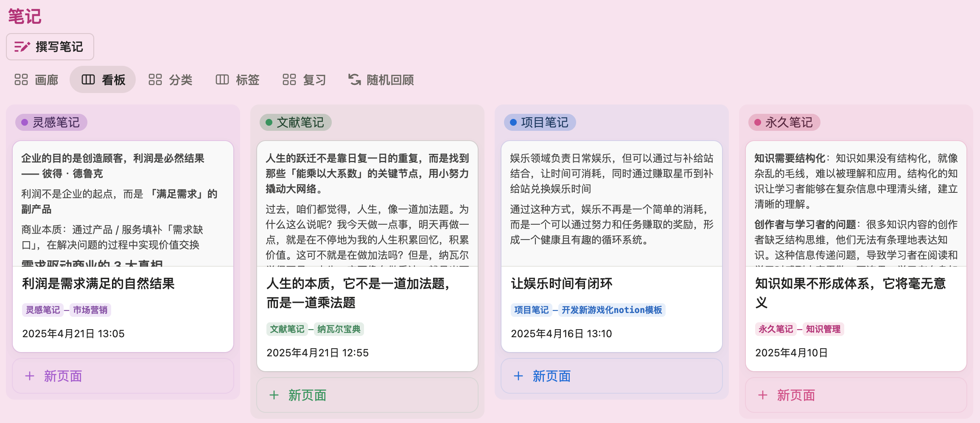Click the 开发新游戏化notion模板 tag
980x423 pixels.
pos(612,310)
